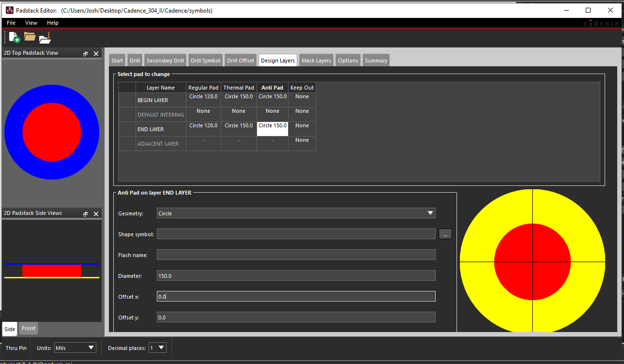Click the Layer Name column header
The image size is (624, 364).
pyautogui.click(x=161, y=88)
